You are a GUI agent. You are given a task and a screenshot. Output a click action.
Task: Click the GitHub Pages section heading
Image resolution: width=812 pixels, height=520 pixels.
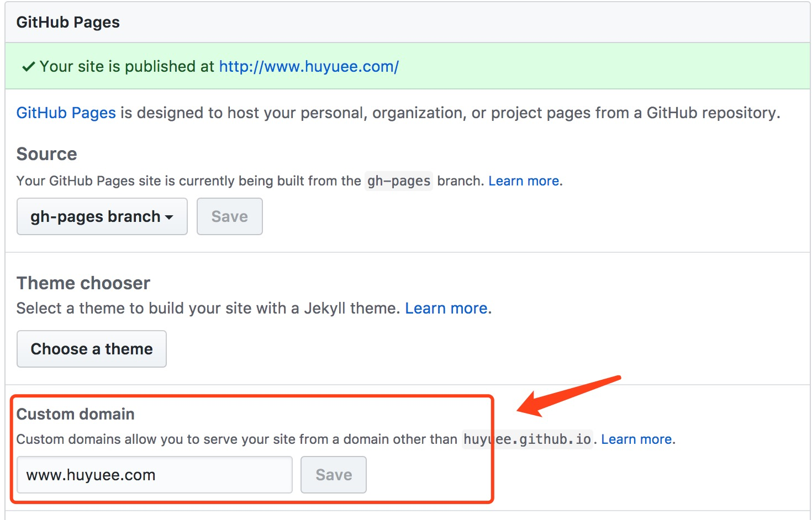coord(68,23)
